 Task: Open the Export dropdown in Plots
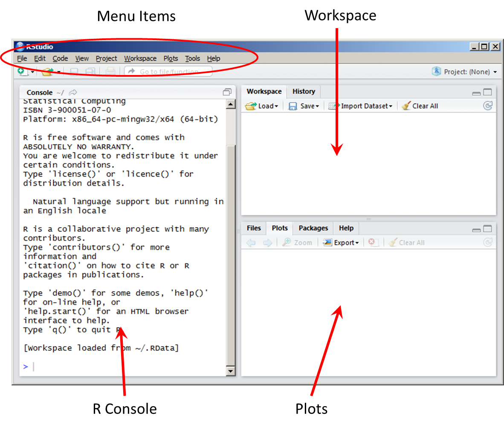pyautogui.click(x=341, y=243)
